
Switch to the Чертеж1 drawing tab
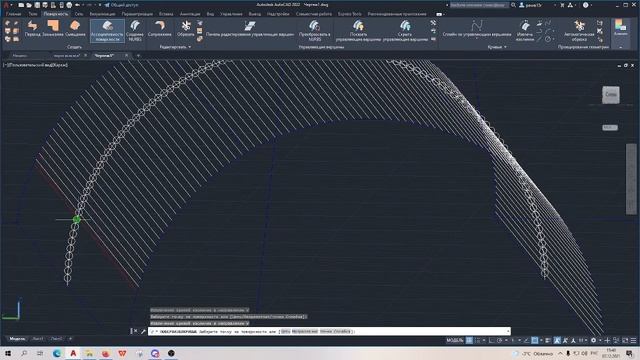[104, 56]
